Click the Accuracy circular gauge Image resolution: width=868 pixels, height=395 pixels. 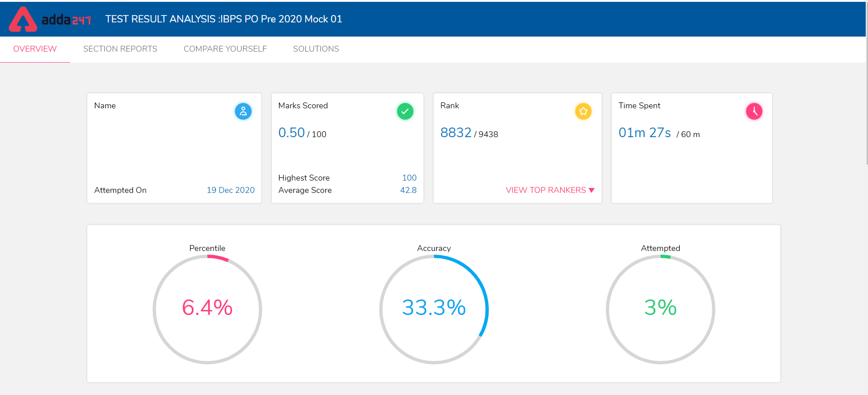(434, 309)
